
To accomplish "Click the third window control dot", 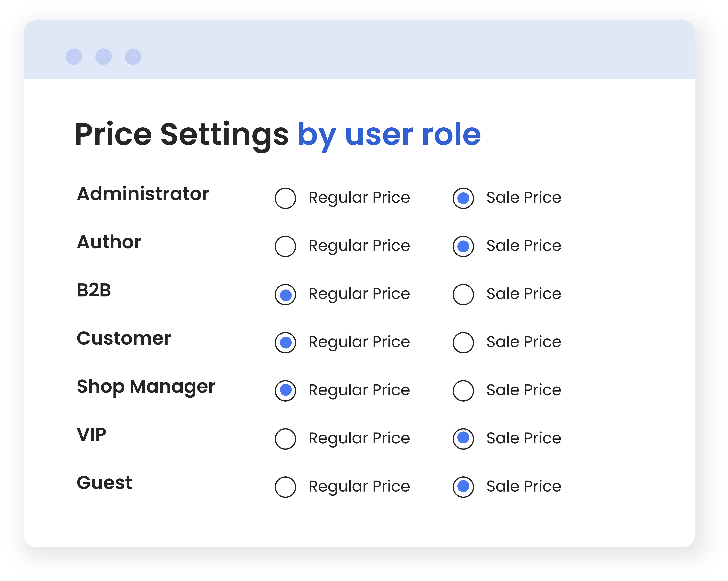I will pyautogui.click(x=133, y=56).
